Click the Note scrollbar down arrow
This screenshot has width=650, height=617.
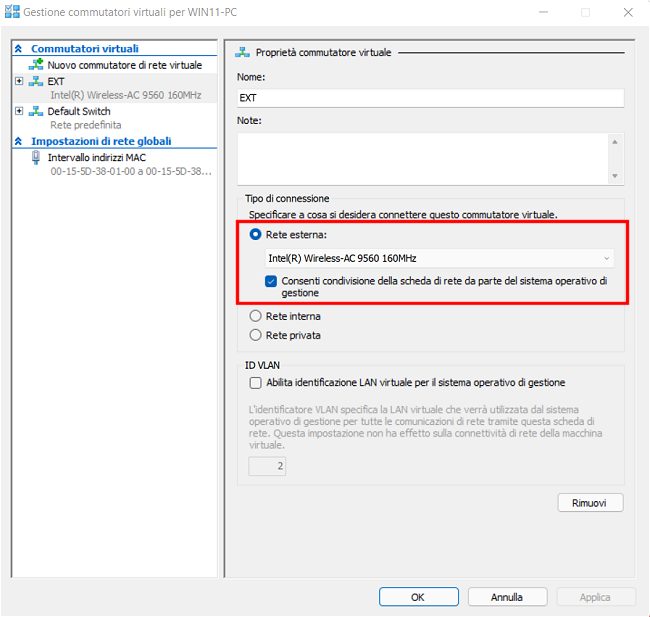(615, 176)
